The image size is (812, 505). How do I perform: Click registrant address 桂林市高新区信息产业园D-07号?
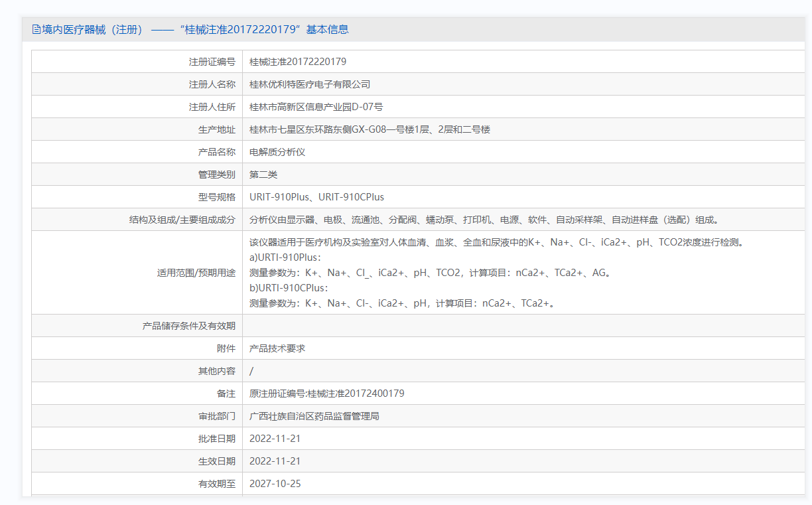pyautogui.click(x=316, y=107)
